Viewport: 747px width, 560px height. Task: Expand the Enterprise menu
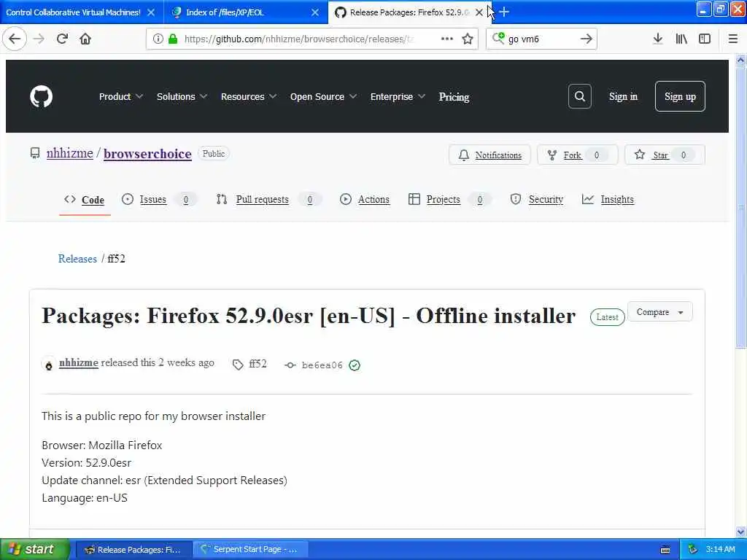(398, 97)
